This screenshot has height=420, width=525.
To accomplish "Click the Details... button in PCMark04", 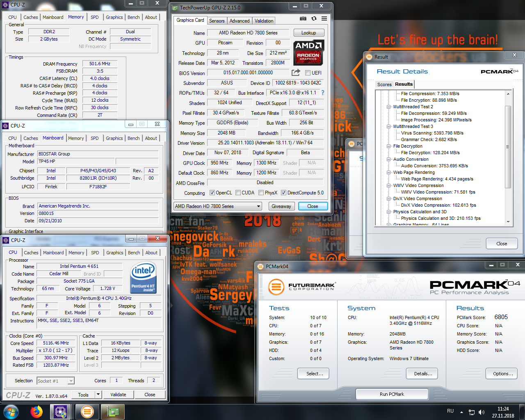I will [422, 374].
